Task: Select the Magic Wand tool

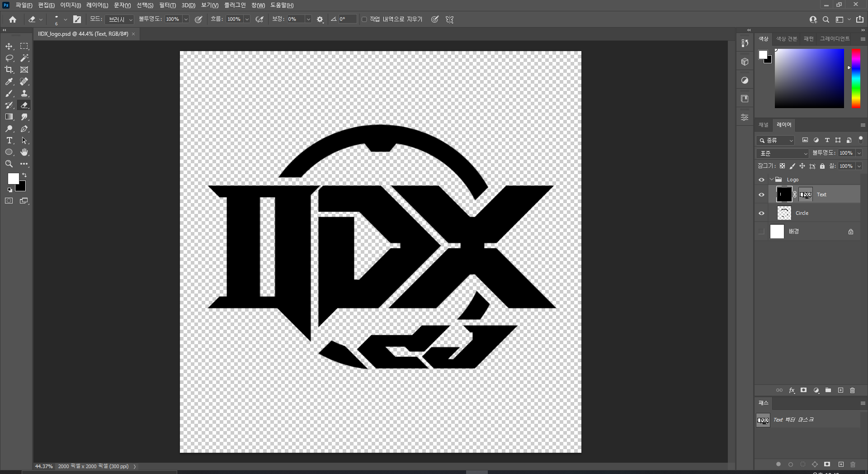Action: tap(24, 58)
